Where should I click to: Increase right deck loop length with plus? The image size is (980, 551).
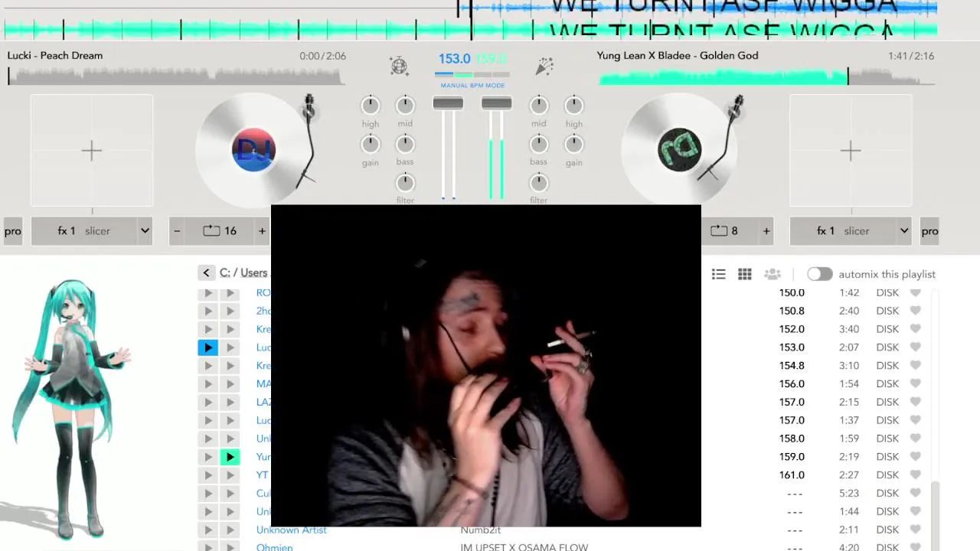click(x=766, y=230)
